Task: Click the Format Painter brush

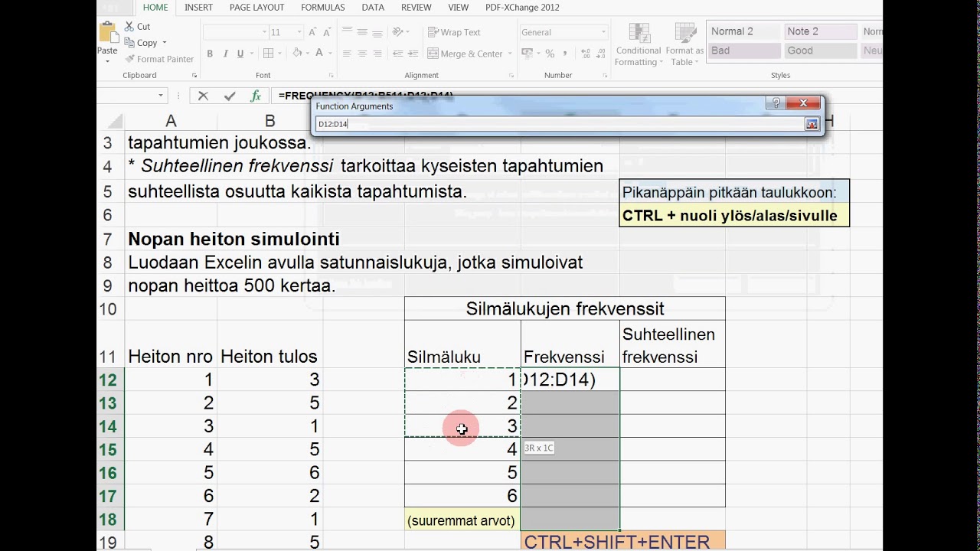Action: pos(130,59)
